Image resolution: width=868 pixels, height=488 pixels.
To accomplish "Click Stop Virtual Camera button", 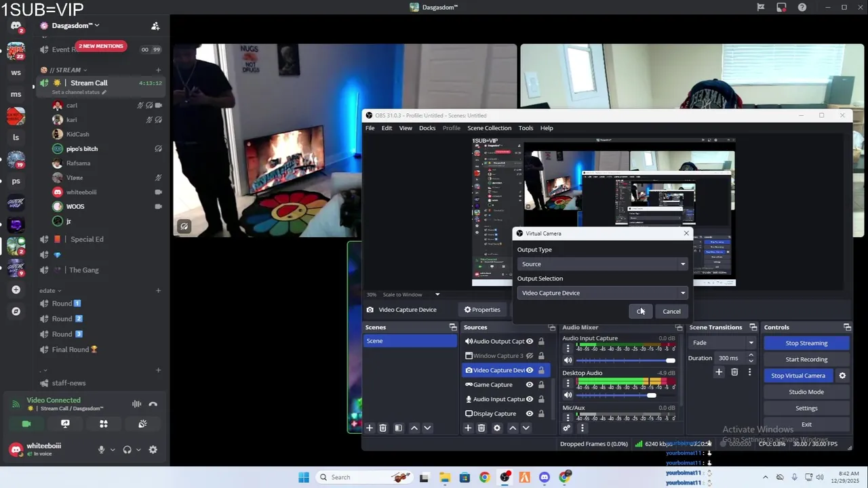I will click(x=798, y=375).
